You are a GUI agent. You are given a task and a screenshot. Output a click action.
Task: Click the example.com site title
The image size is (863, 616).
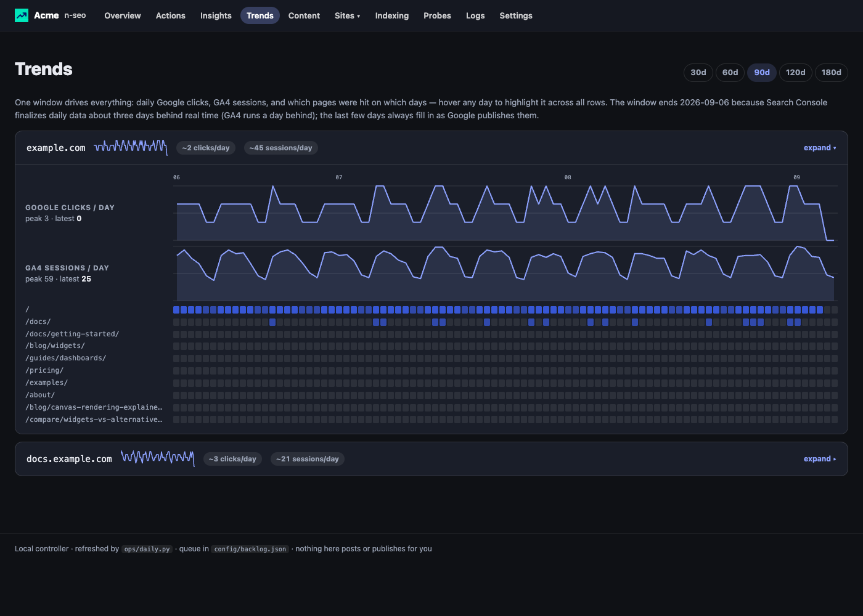click(x=56, y=148)
